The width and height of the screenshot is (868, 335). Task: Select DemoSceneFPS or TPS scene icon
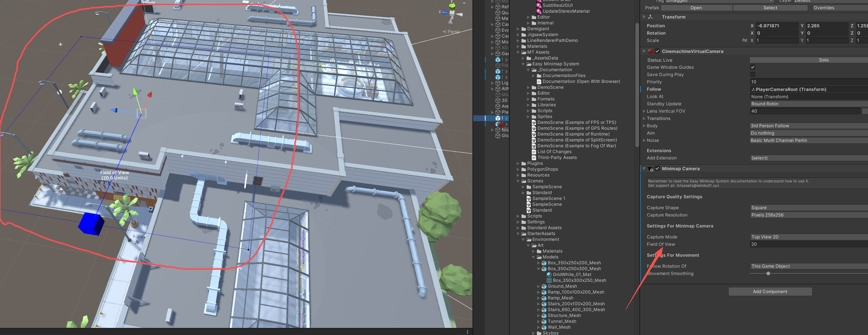[534, 123]
